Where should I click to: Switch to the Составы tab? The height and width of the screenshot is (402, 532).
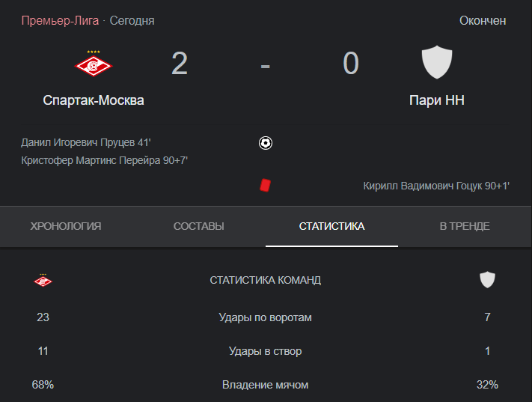(199, 226)
